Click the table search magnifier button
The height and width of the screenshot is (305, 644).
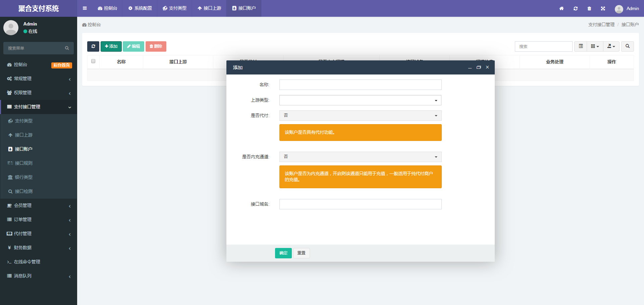pos(627,46)
